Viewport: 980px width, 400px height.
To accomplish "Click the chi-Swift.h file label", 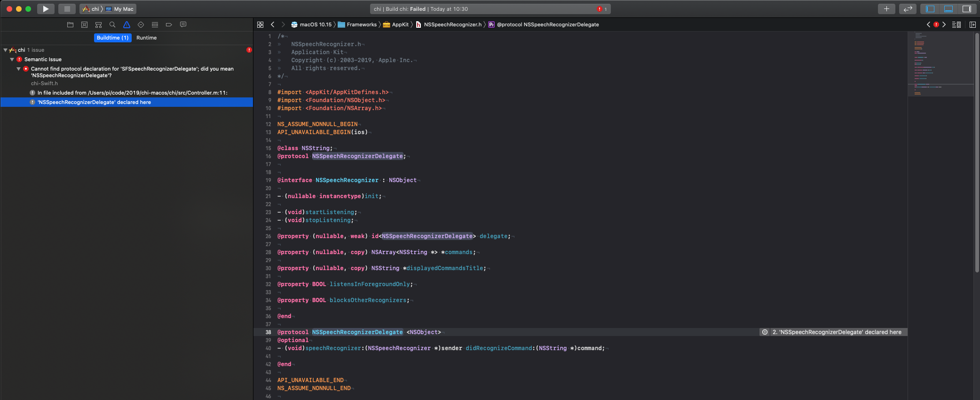I will (44, 83).
